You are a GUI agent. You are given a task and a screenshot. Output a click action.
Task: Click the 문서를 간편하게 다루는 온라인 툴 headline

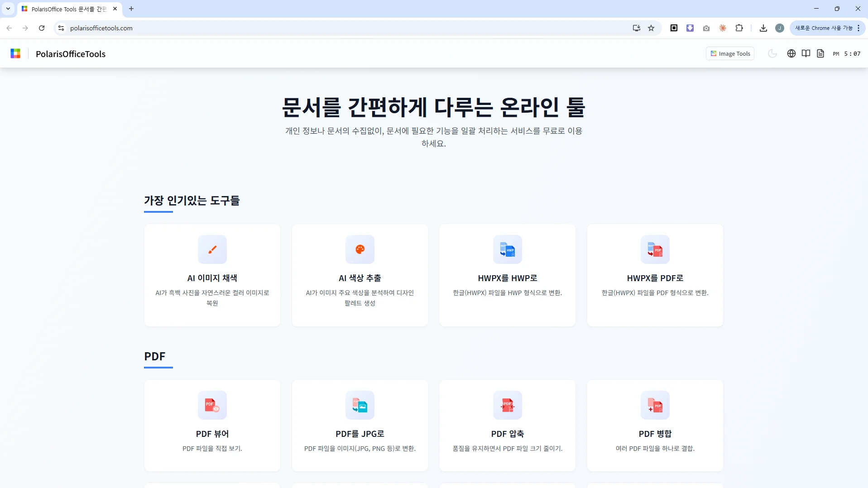click(x=434, y=107)
